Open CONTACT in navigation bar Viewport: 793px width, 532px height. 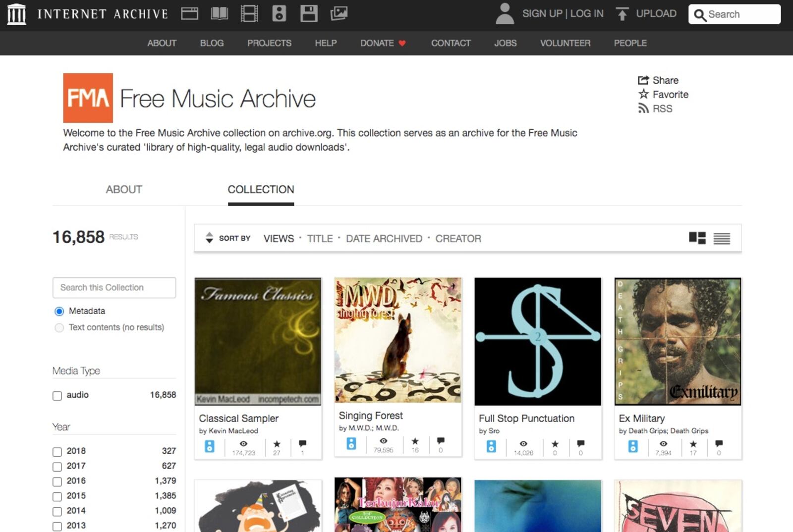[451, 43]
